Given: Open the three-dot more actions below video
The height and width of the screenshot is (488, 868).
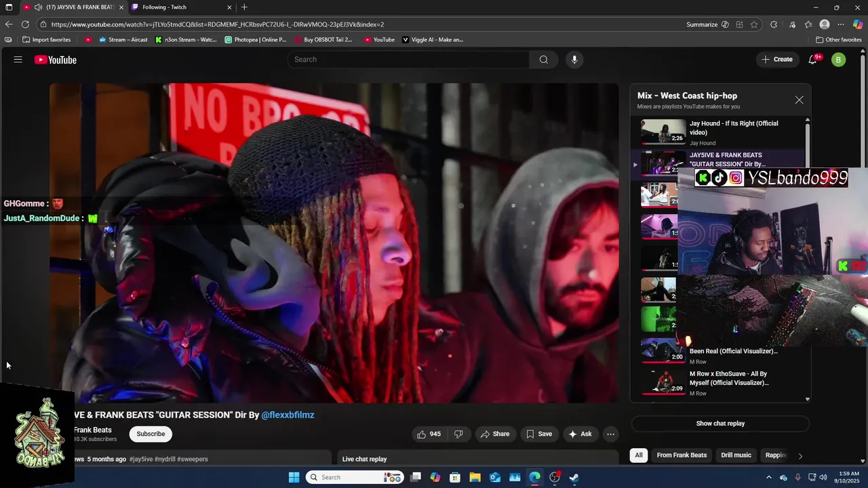Looking at the screenshot, I should (x=610, y=434).
